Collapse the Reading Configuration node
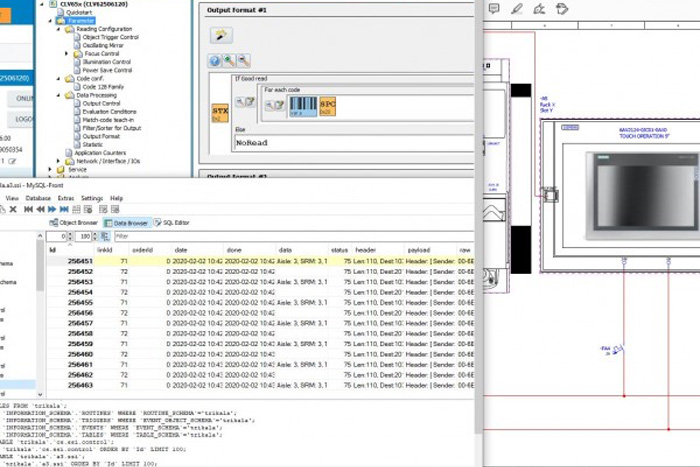 pyautogui.click(x=58, y=29)
